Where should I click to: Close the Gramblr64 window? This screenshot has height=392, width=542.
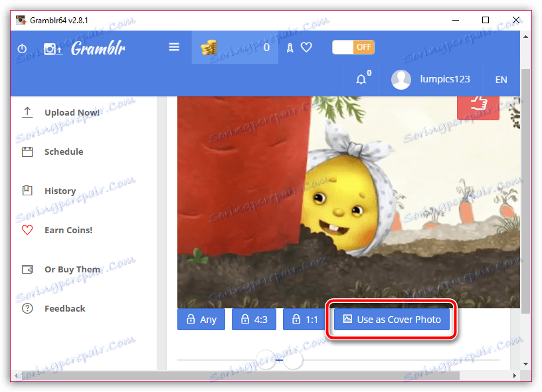(515, 20)
